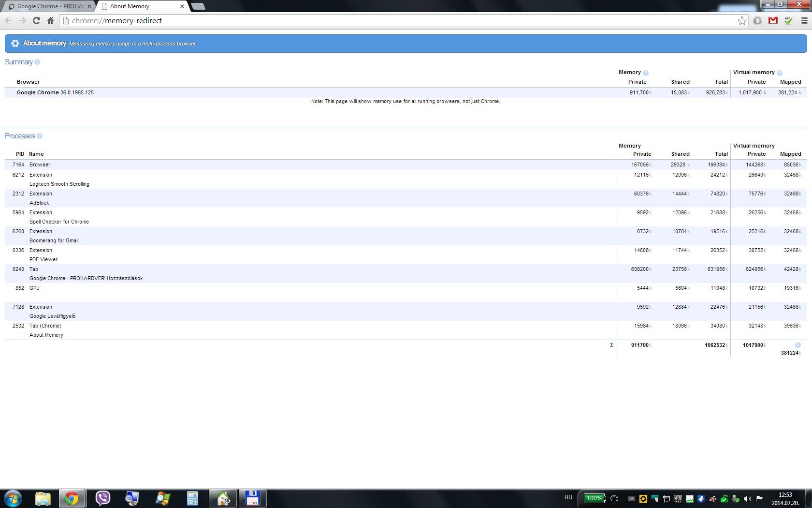Click the help icon next to Processes

pos(40,136)
